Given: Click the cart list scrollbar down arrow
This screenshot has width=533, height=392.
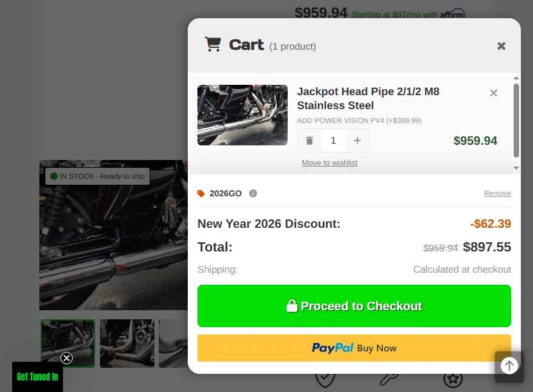Looking at the screenshot, I should [x=516, y=168].
